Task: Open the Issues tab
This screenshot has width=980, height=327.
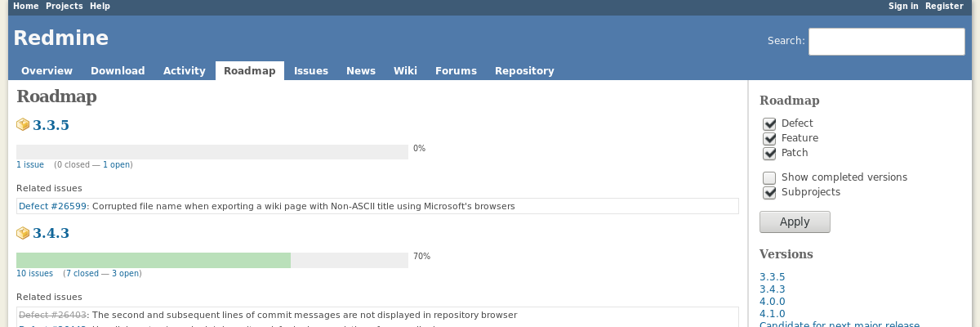Action: (311, 70)
